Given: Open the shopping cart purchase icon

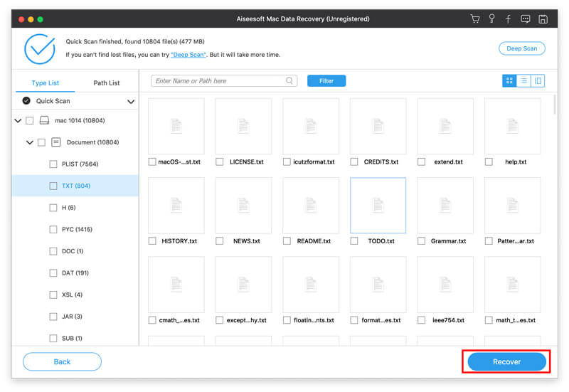Looking at the screenshot, I should click(475, 19).
